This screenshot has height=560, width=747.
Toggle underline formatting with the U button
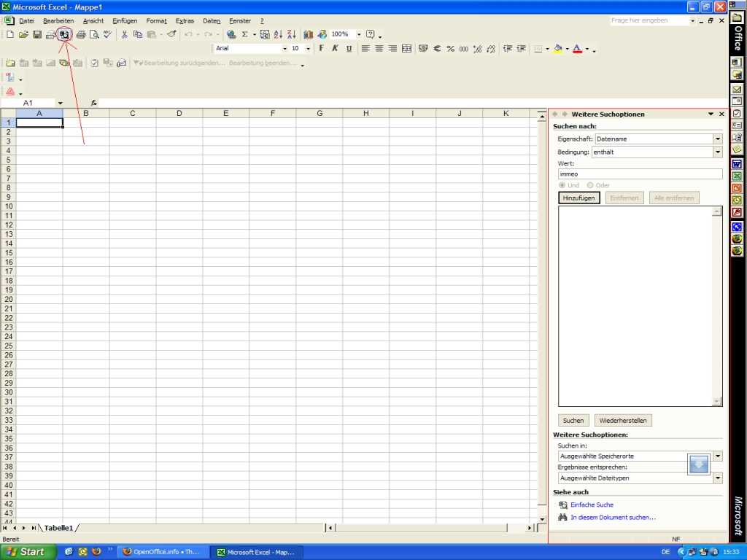[349, 49]
